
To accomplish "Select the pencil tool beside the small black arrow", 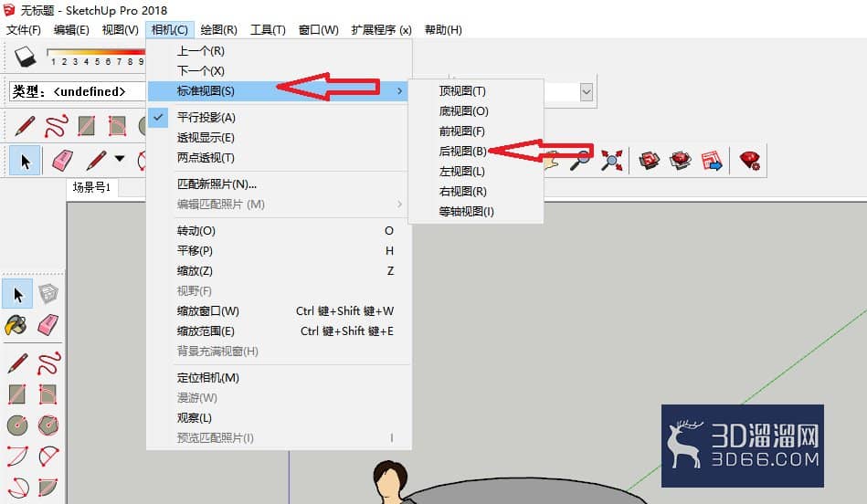I will pos(96,161).
